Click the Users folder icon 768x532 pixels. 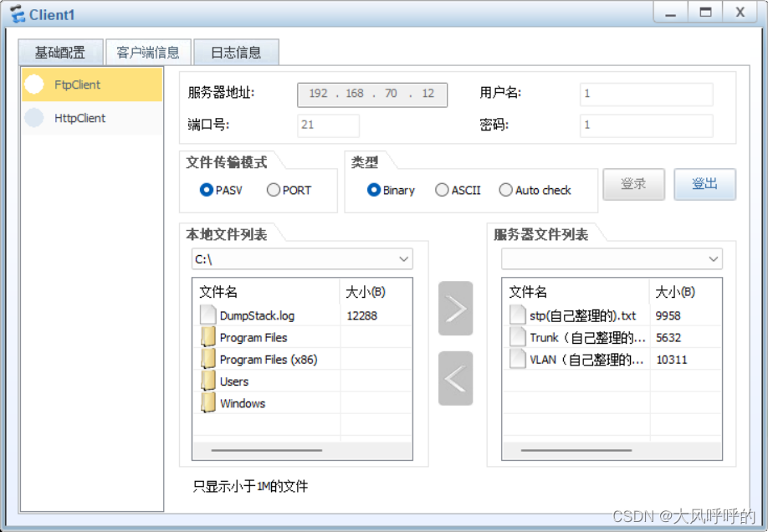[207, 381]
